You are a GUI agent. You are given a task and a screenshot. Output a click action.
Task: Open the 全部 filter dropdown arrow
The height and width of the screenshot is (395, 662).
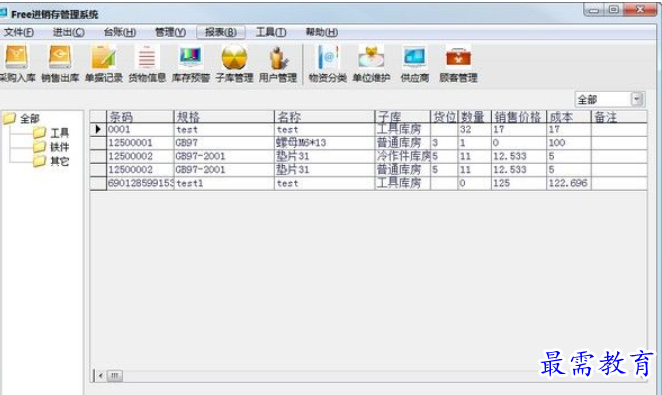637,100
